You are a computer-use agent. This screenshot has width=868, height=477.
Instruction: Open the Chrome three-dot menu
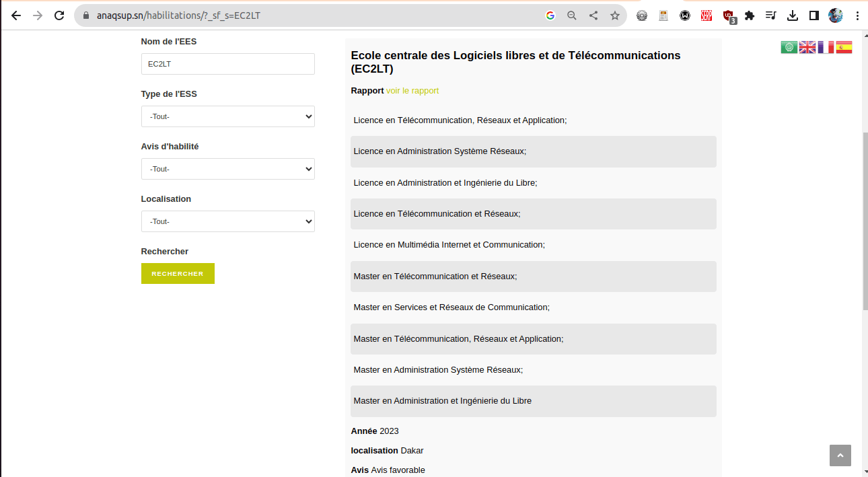tap(857, 15)
